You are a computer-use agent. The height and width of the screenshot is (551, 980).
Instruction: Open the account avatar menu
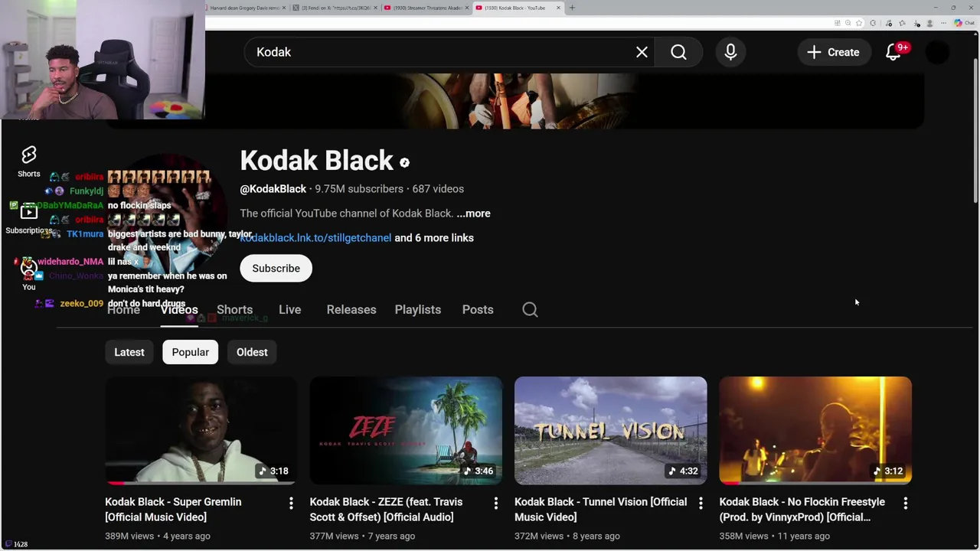coord(937,52)
